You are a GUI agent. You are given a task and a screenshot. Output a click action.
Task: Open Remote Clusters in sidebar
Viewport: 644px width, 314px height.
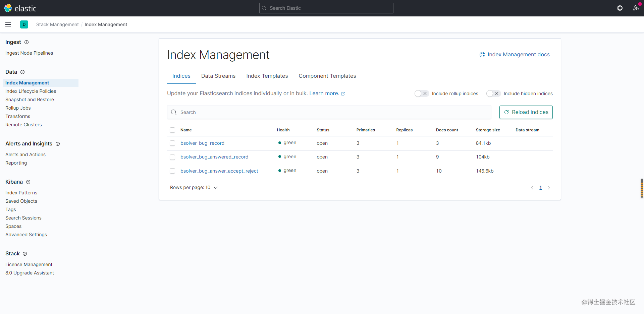click(x=23, y=125)
